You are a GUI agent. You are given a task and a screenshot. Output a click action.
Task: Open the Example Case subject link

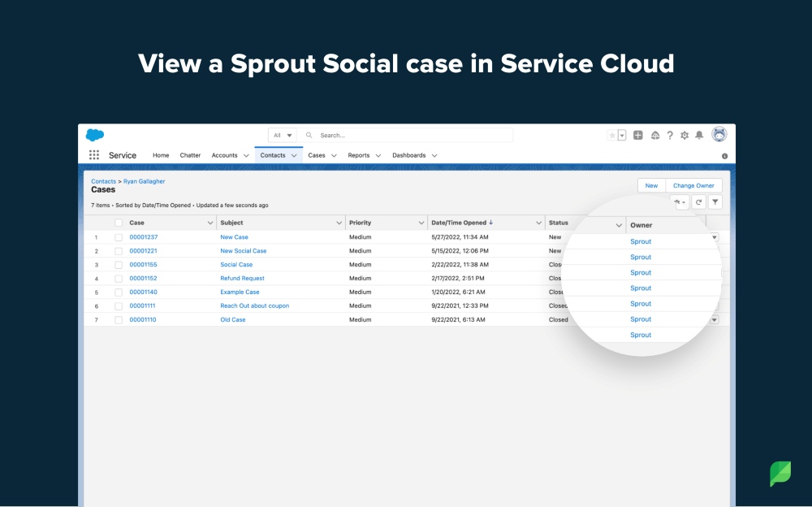click(240, 292)
